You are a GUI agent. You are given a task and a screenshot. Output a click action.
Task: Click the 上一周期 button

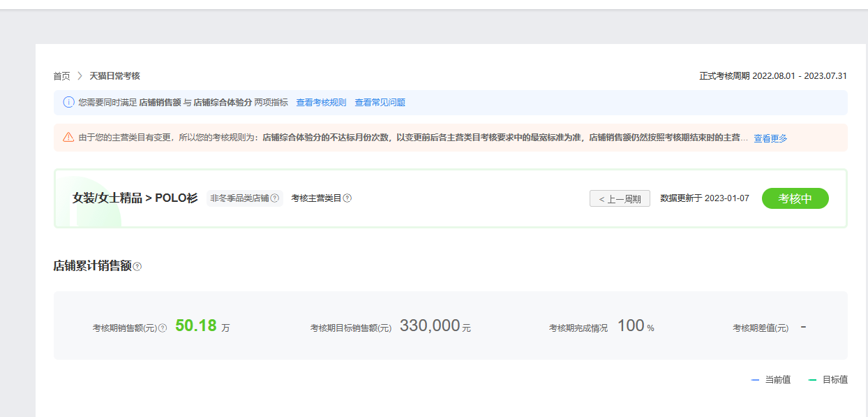(x=620, y=198)
